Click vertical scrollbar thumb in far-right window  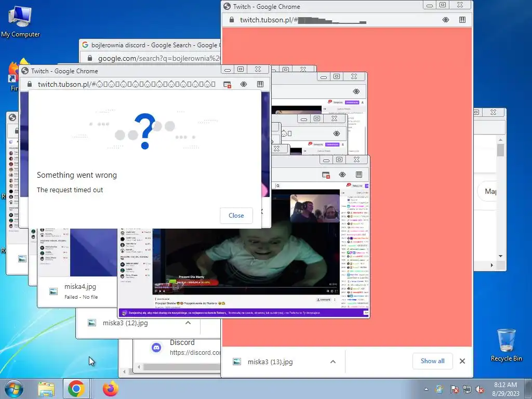[500, 150]
